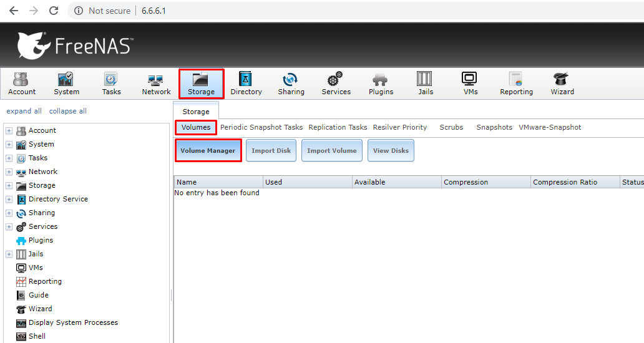Sort by the Compression Ratio column header
Screen dimensions: 644x343
click(575, 182)
